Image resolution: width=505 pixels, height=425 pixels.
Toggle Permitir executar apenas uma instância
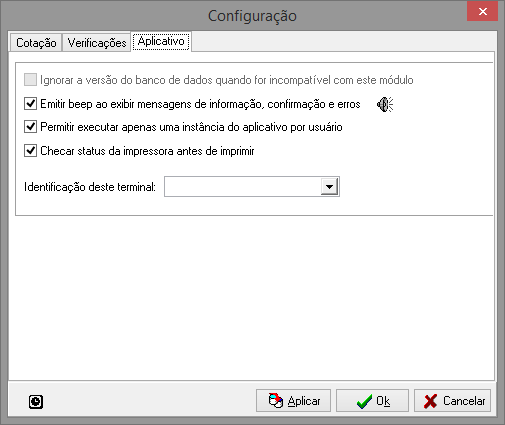30,127
